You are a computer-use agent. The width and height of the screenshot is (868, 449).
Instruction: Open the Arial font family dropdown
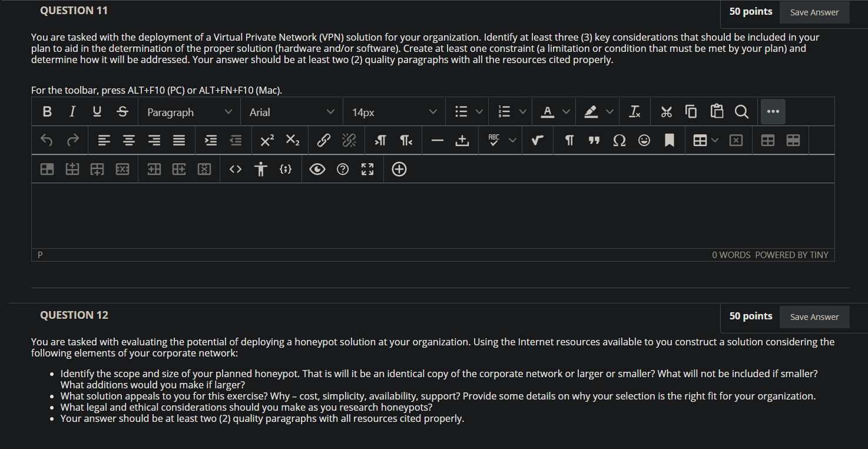pyautogui.click(x=291, y=112)
